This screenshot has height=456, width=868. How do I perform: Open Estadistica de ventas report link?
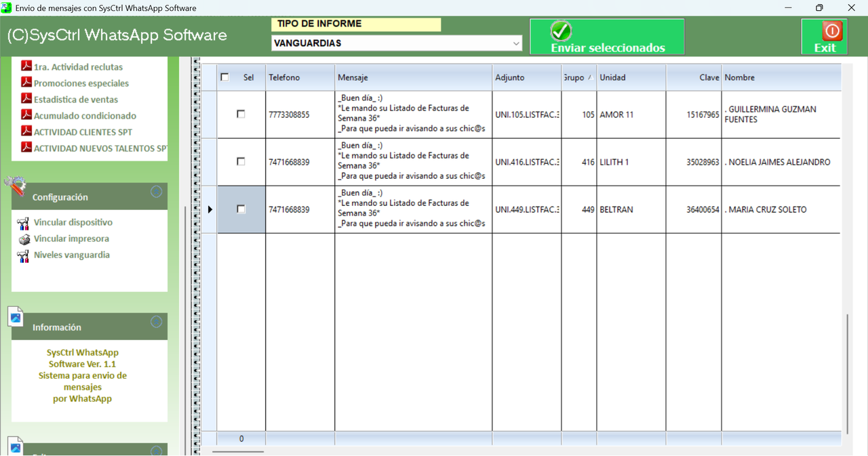(76, 100)
